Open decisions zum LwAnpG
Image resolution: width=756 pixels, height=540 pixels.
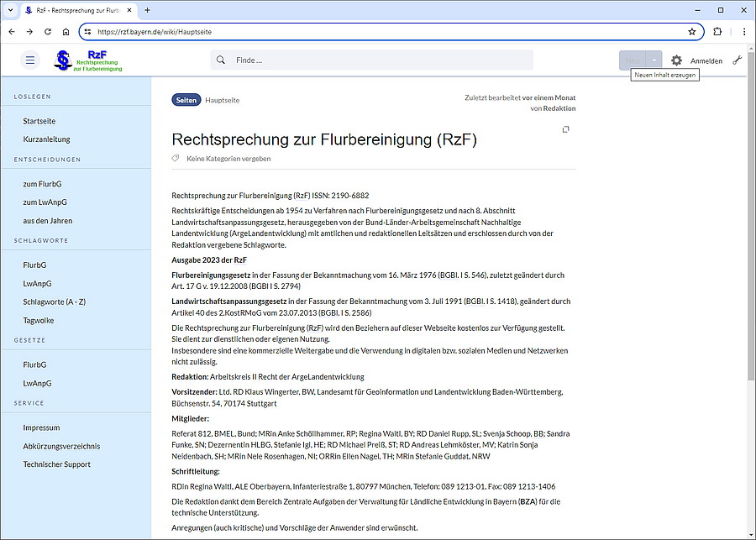pyautogui.click(x=45, y=202)
